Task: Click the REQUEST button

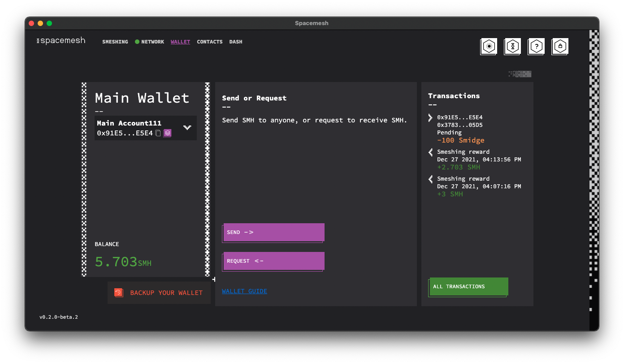Action: click(x=274, y=261)
